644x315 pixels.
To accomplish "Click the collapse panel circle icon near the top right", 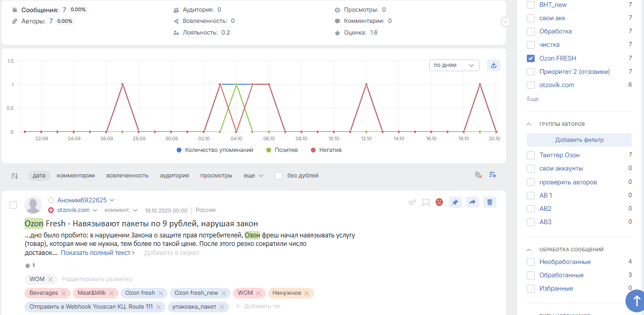I will (x=506, y=22).
